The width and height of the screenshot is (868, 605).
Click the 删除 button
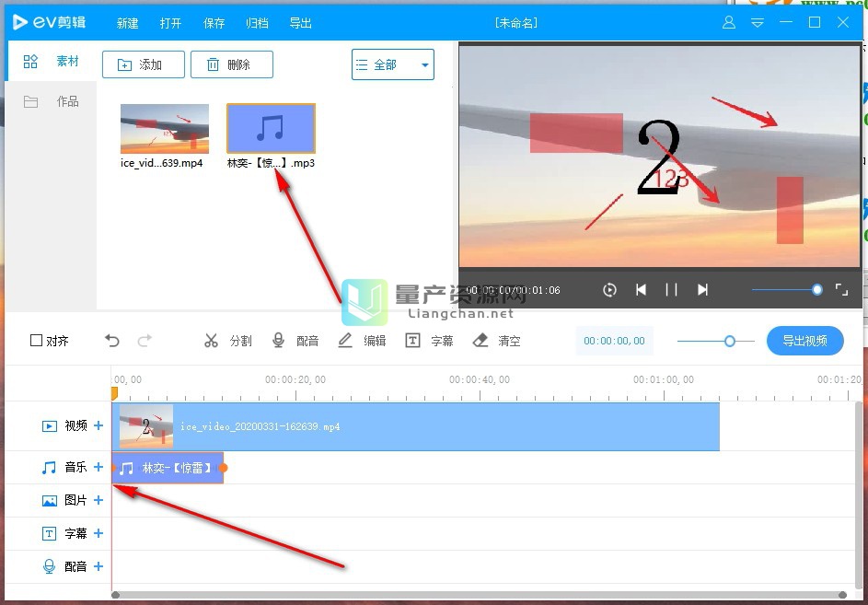point(232,64)
